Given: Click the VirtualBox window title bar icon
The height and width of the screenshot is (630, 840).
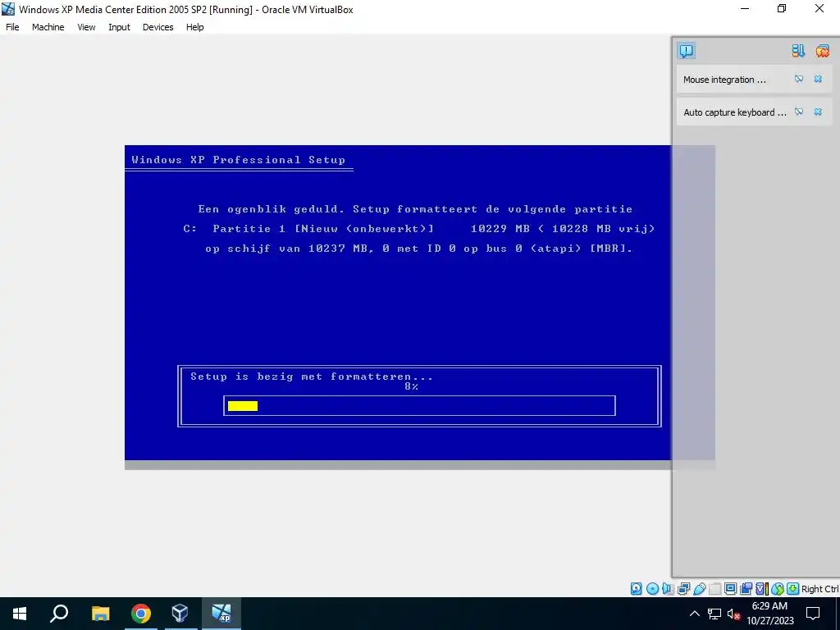Looking at the screenshot, I should [x=8, y=9].
